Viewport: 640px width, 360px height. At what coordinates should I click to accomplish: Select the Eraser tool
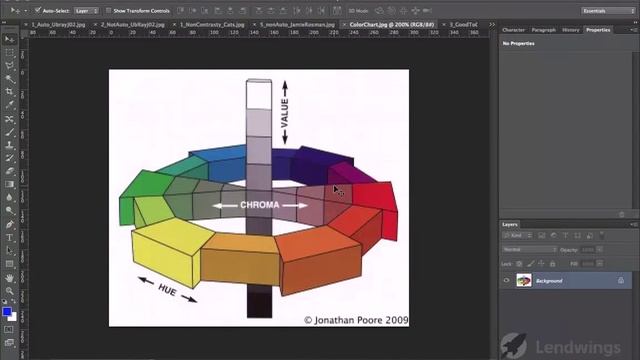[x=9, y=171]
